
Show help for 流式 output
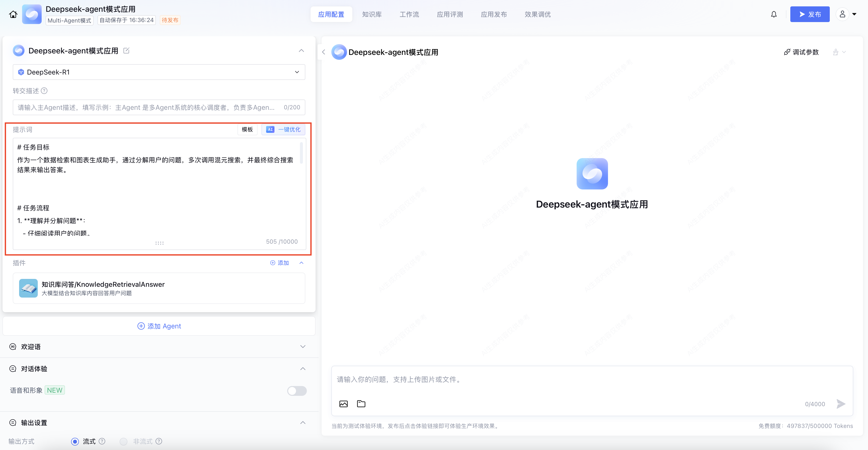pyautogui.click(x=102, y=441)
